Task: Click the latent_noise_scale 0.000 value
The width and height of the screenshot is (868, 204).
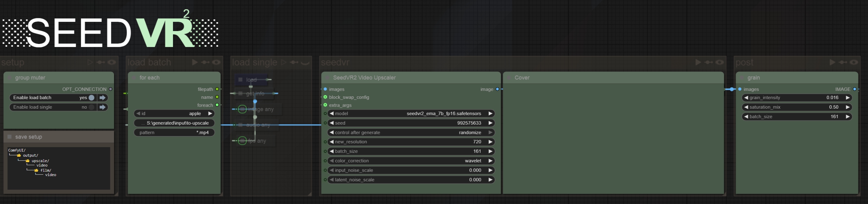Action: coord(475,180)
